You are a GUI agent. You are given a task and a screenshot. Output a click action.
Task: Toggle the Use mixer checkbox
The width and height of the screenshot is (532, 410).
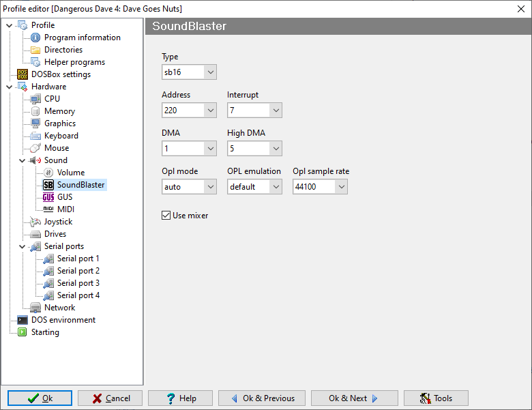click(x=166, y=216)
